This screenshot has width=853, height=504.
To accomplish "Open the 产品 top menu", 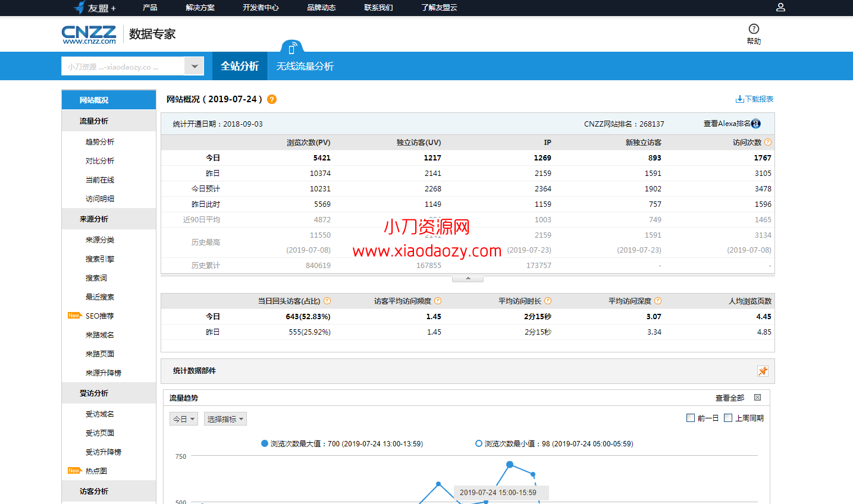I will coord(150,8).
